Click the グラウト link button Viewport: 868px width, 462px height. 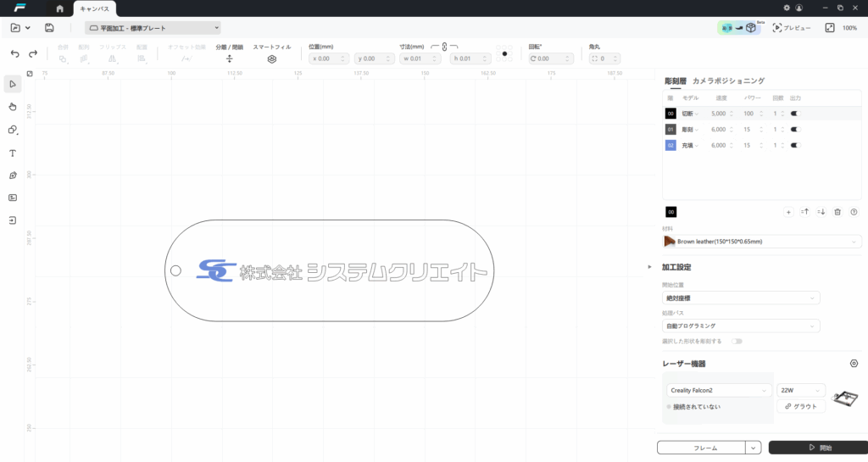801,406
